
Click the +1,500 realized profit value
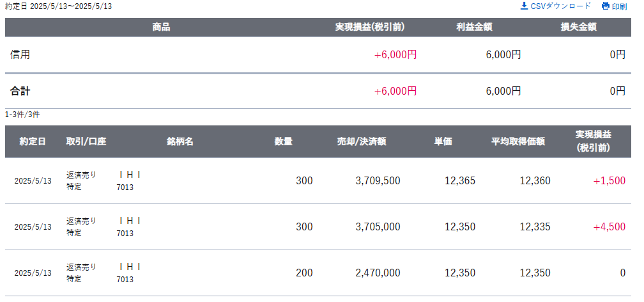tap(609, 180)
